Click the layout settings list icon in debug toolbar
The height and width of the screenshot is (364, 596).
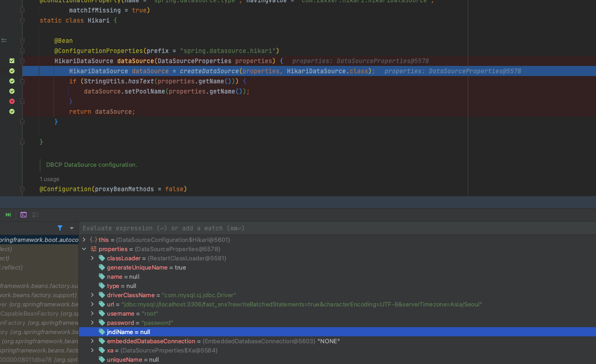click(36, 214)
